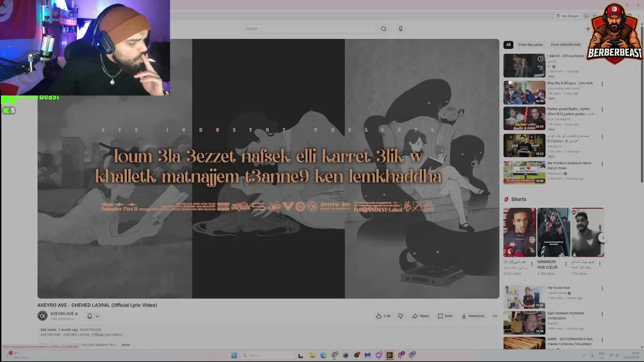Click the lyric video player area

coord(268,168)
